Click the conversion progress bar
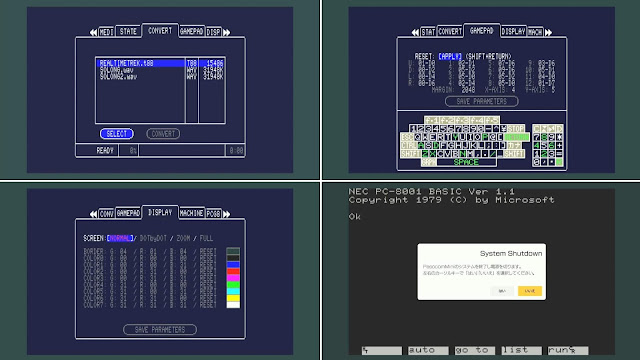This screenshot has width=640, height=360. [182, 151]
